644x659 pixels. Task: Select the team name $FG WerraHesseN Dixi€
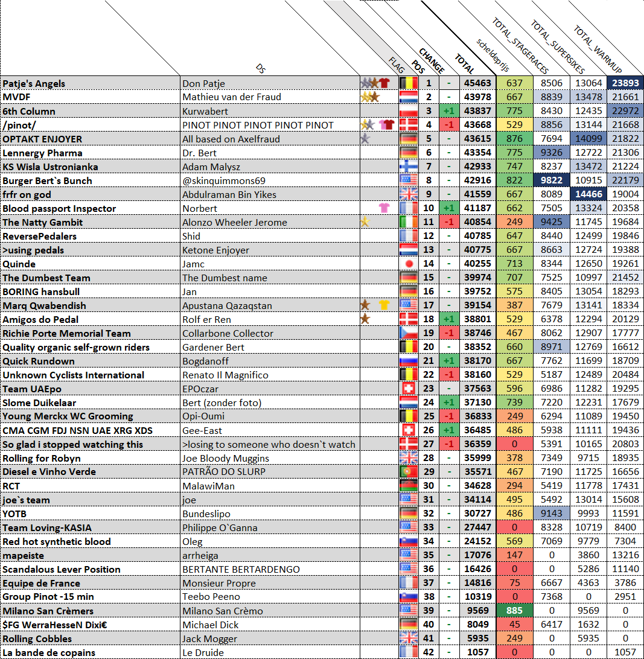click(x=55, y=625)
